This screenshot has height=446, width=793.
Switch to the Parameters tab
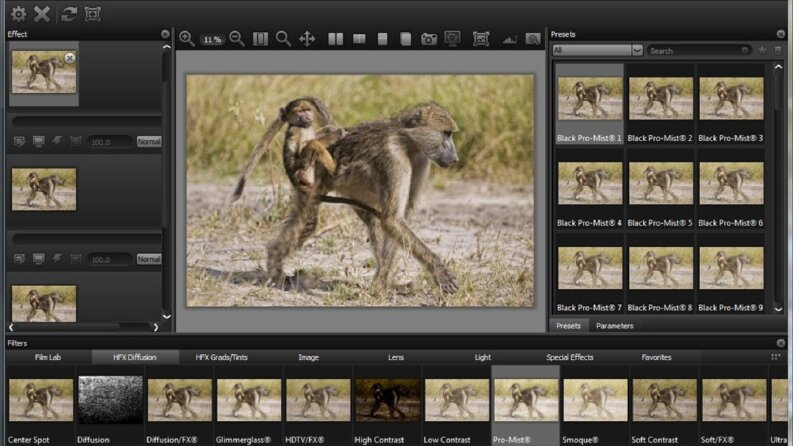pyautogui.click(x=614, y=326)
